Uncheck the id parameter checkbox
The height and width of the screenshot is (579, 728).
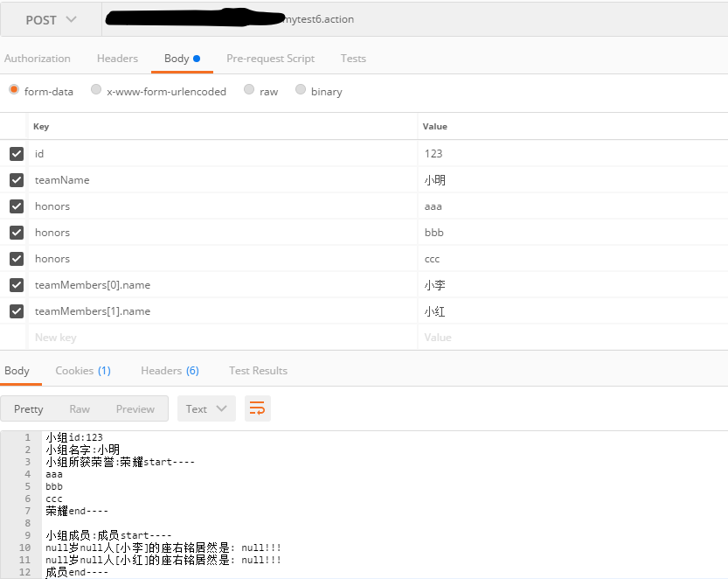pos(17,154)
